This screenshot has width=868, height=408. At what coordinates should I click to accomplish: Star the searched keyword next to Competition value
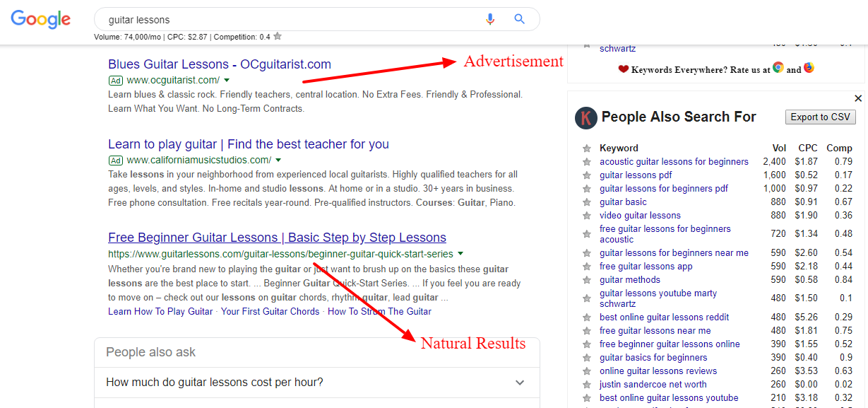[278, 36]
